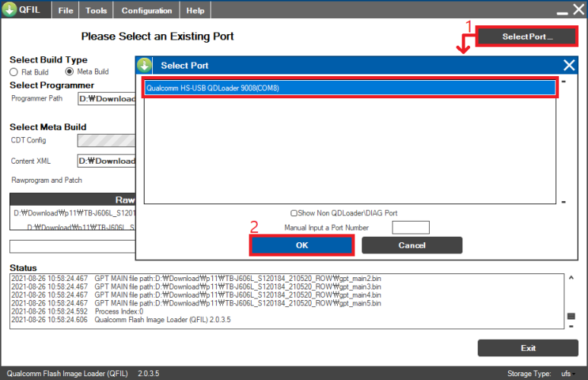The height and width of the screenshot is (380, 588).
Task: Click the Raw table header
Action: (72, 200)
